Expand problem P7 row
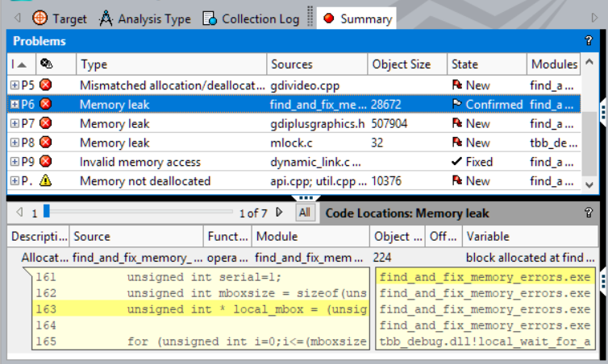This screenshot has height=364, width=608. coord(15,123)
